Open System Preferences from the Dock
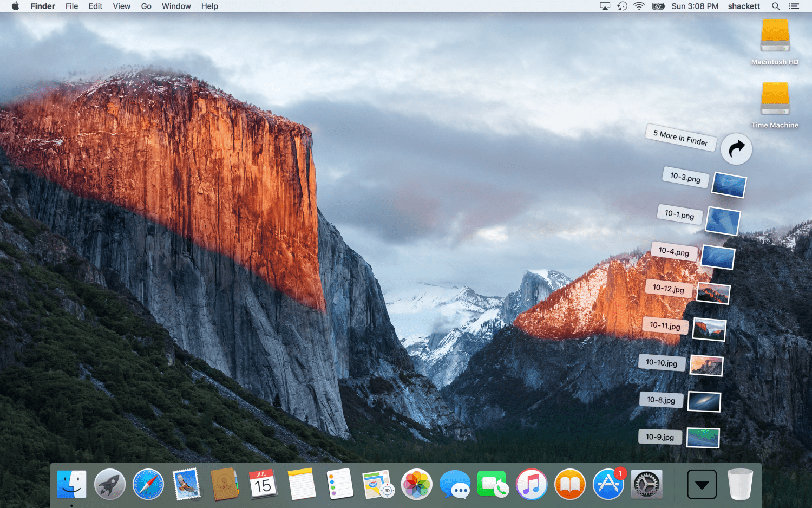The image size is (812, 508). pos(646,484)
